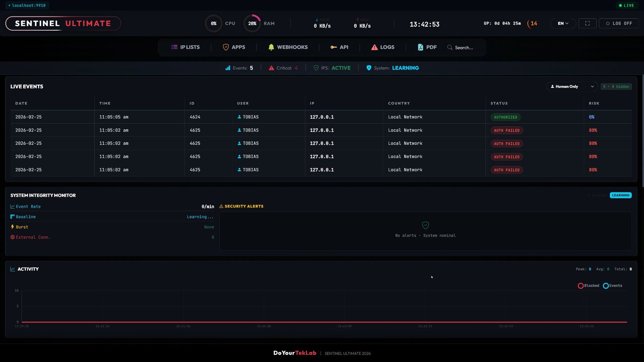Open the localhost:9910 link

pos(27,5)
